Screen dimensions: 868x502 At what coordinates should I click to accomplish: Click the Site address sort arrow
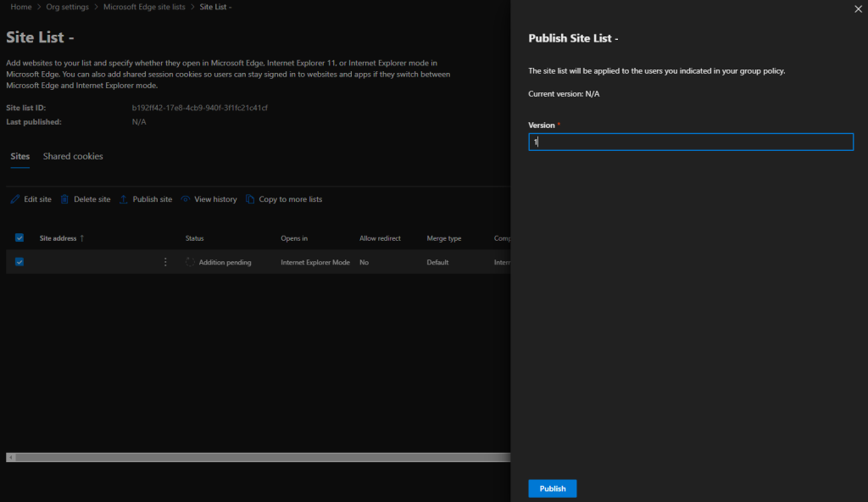pos(82,238)
